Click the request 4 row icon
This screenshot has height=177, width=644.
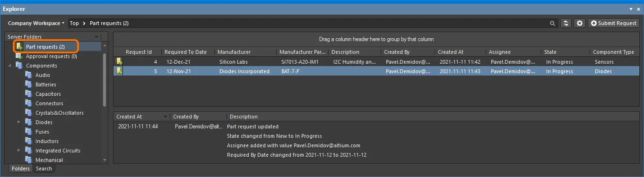(x=119, y=62)
